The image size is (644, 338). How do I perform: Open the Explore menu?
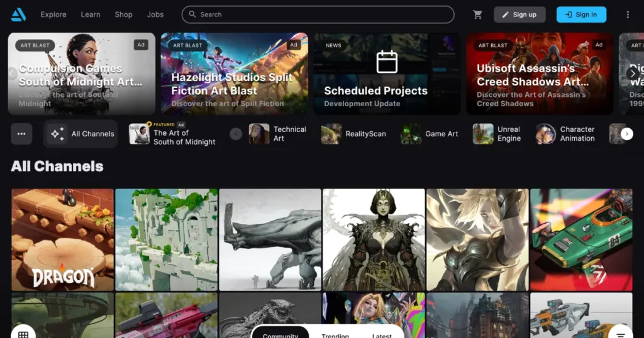[53, 14]
